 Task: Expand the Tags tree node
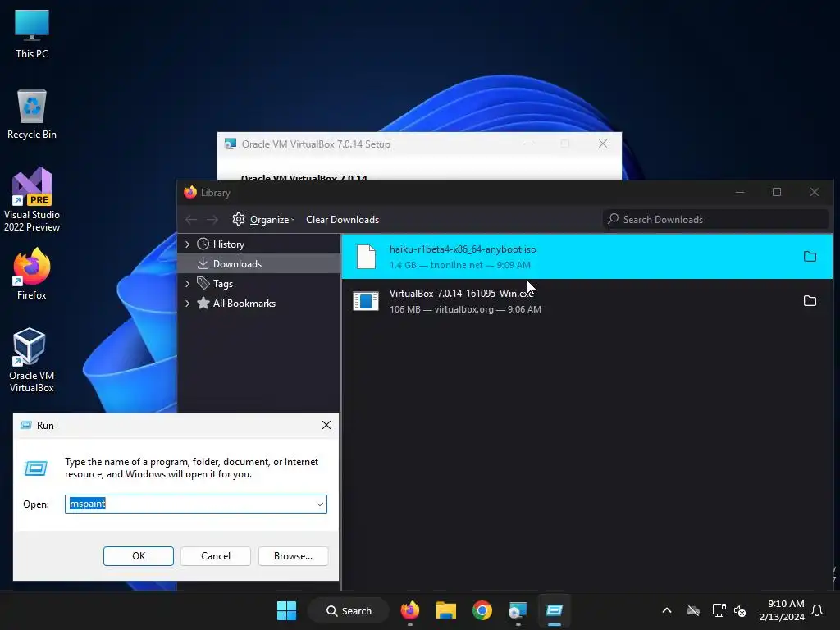click(x=188, y=284)
